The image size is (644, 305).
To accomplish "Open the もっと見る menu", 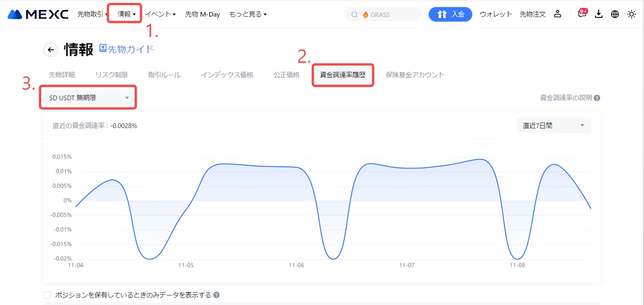I will coord(248,14).
